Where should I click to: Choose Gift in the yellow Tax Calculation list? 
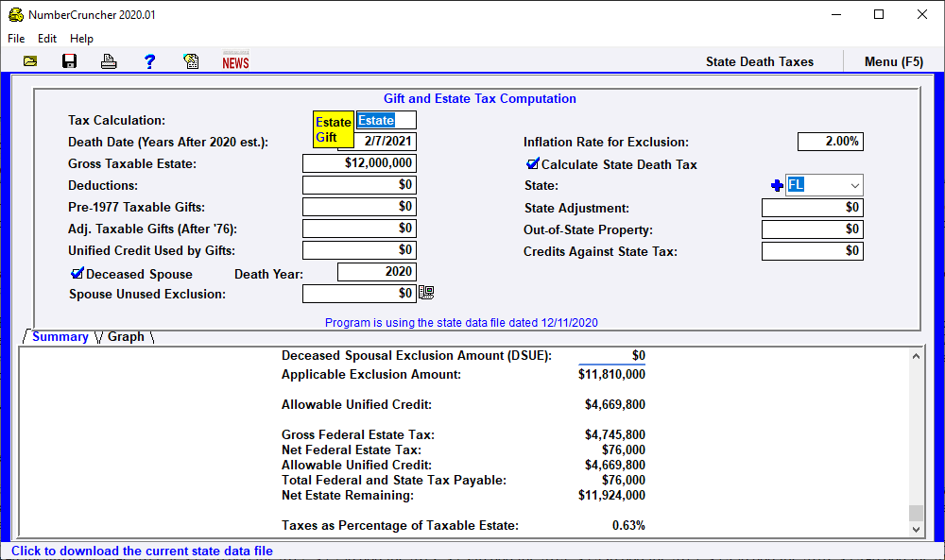point(326,137)
